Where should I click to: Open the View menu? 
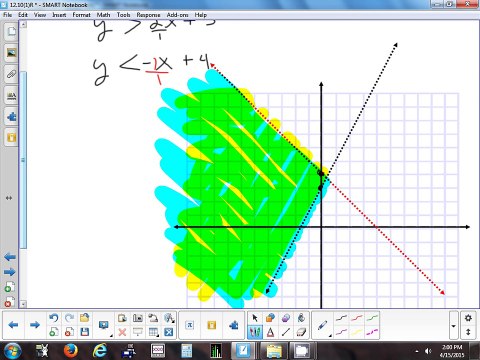[x=40, y=15]
